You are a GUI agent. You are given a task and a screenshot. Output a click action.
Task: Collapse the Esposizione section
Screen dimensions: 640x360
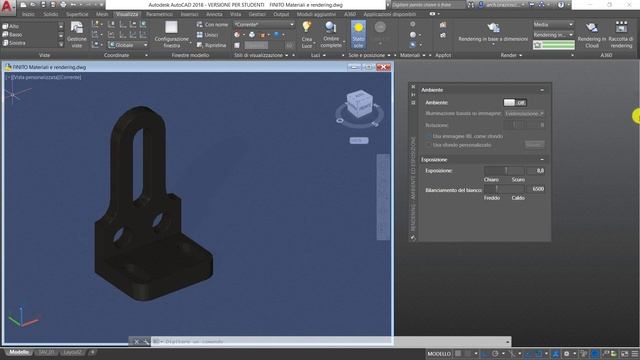(542, 160)
